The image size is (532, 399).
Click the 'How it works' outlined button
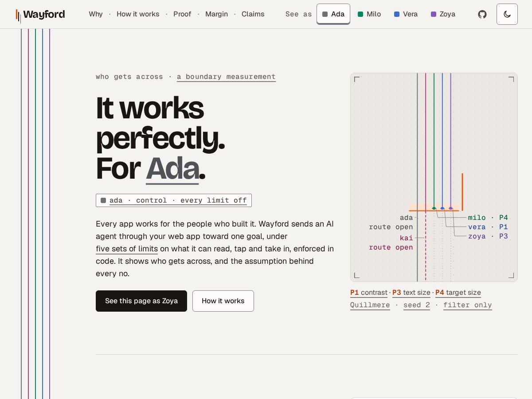[223, 301]
